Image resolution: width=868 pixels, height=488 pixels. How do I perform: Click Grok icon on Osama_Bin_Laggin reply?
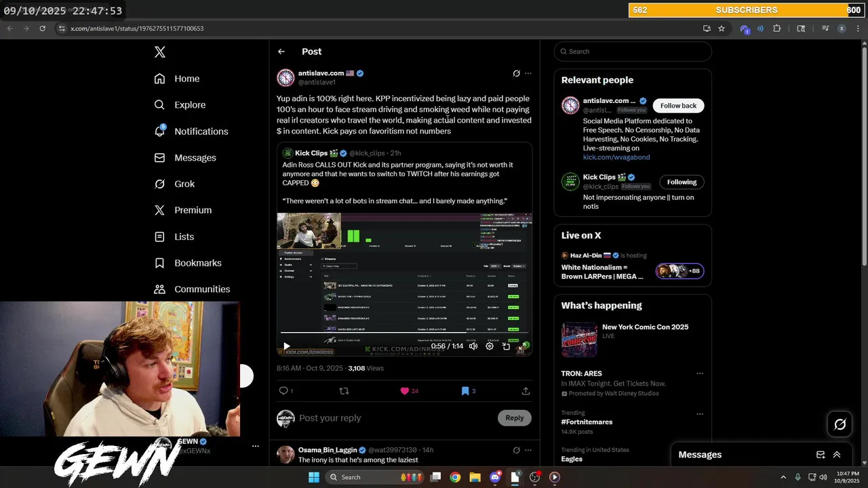(516, 450)
